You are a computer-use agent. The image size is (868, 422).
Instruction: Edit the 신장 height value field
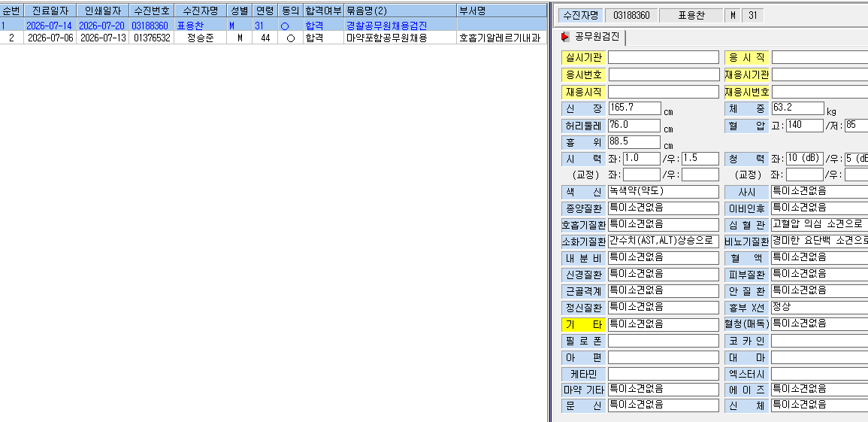pyautogui.click(x=634, y=108)
